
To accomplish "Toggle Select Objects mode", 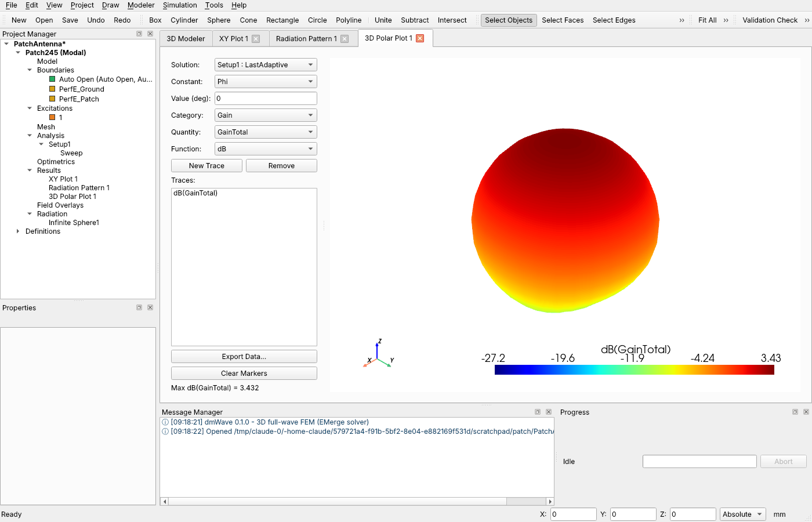I will point(509,20).
